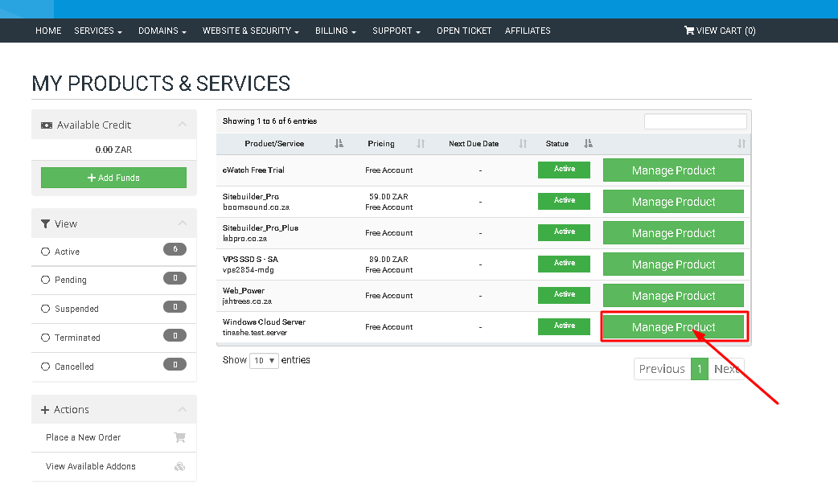Sort by Status column sort icon
Screen dimensions: 838x504
click(x=588, y=143)
